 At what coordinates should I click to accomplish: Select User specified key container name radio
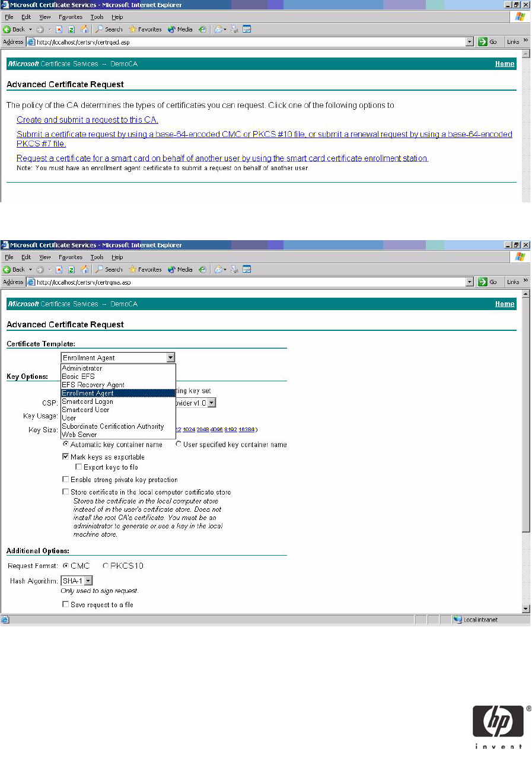(179, 444)
